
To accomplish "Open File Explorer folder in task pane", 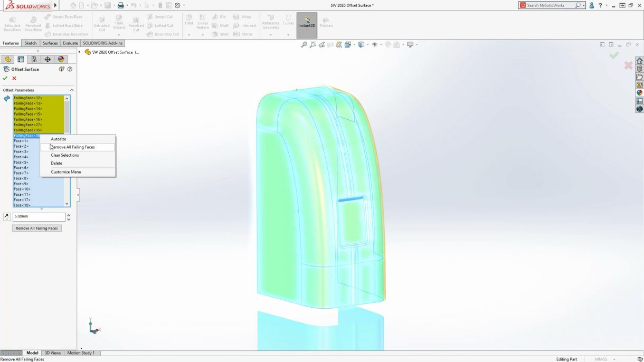I will pyautogui.click(x=639, y=77).
